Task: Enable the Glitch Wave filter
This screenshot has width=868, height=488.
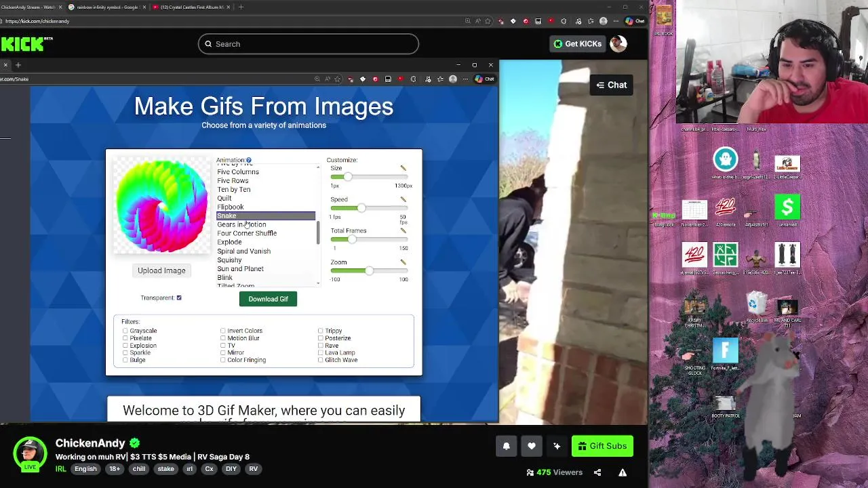Action: coord(321,360)
